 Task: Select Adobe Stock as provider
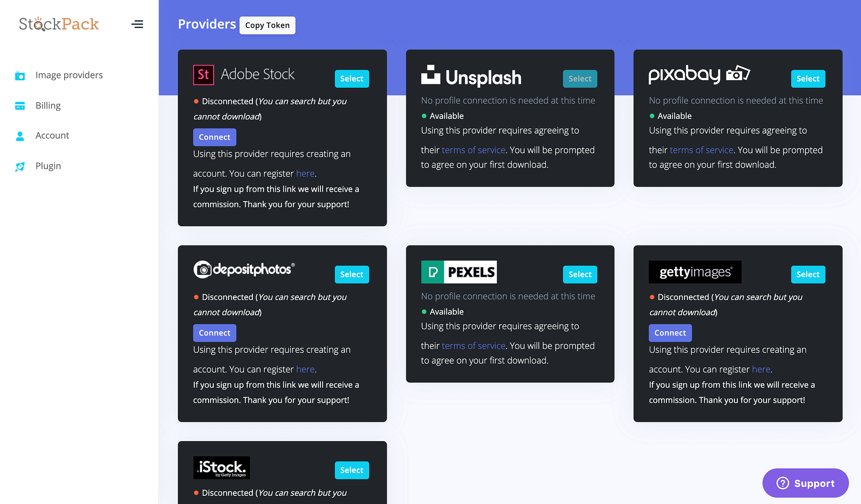pyautogui.click(x=351, y=78)
